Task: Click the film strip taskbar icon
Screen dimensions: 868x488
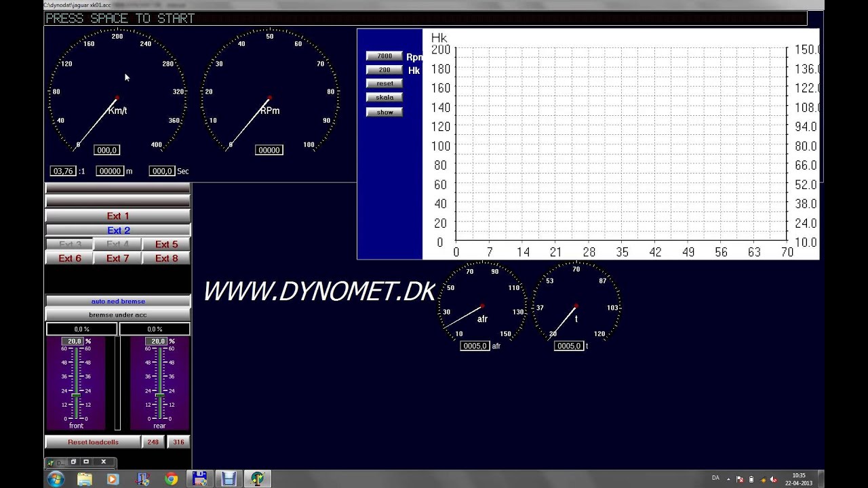Action: pyautogui.click(x=229, y=479)
